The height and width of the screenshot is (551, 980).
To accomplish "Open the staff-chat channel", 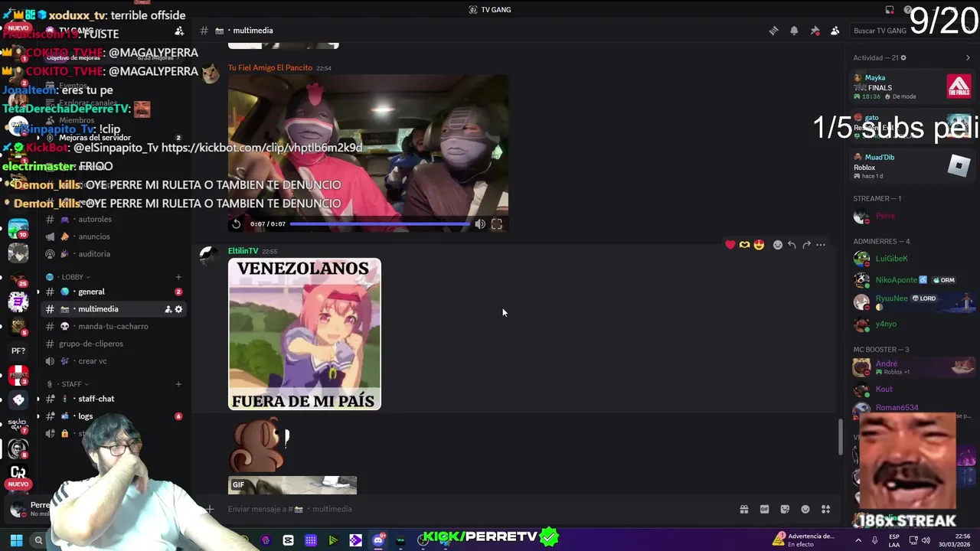I will pyautogui.click(x=113, y=399).
